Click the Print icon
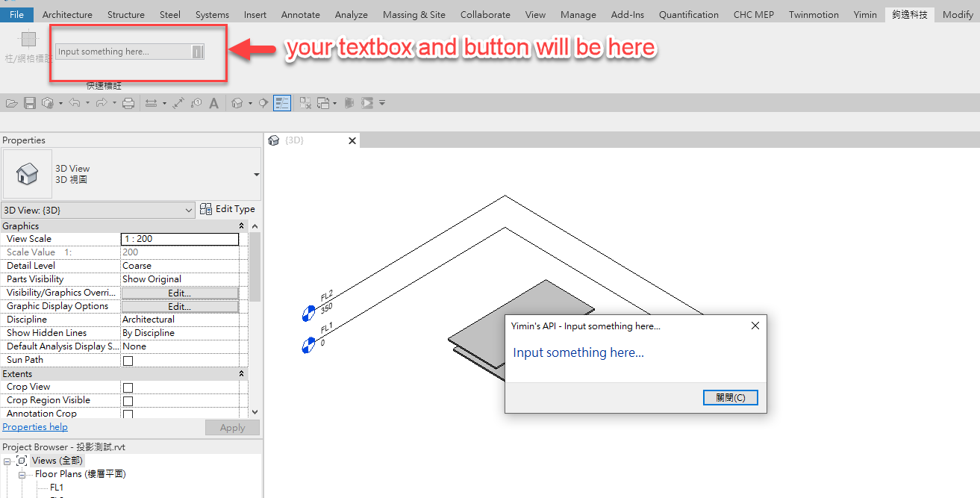Viewport: 980px width, 498px height. click(128, 103)
